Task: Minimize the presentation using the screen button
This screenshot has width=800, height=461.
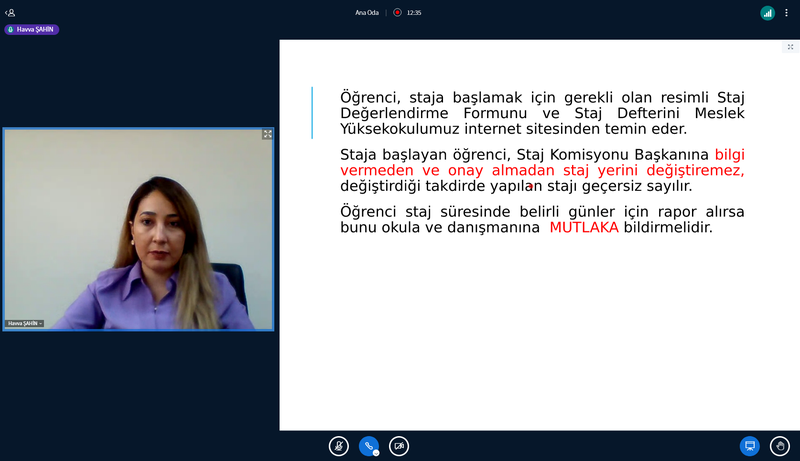Action: [x=749, y=446]
